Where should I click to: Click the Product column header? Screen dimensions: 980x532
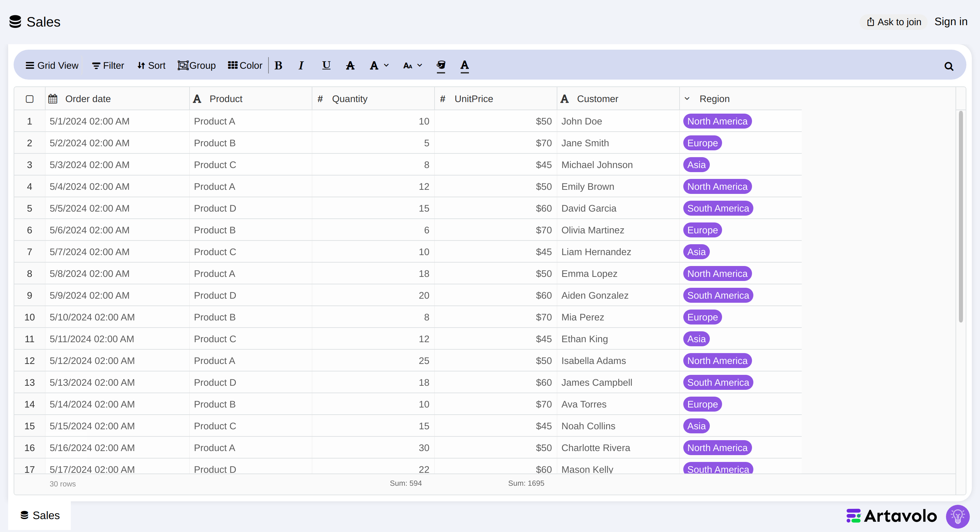251,99
